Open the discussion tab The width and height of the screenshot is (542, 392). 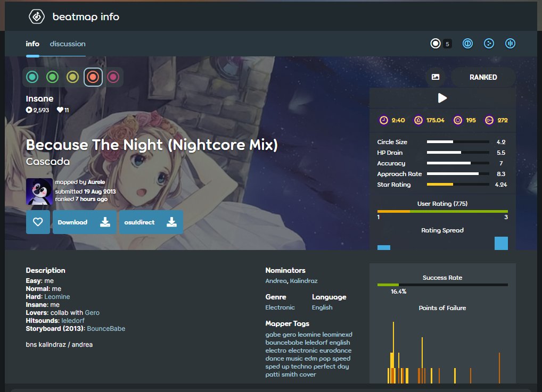[68, 44]
